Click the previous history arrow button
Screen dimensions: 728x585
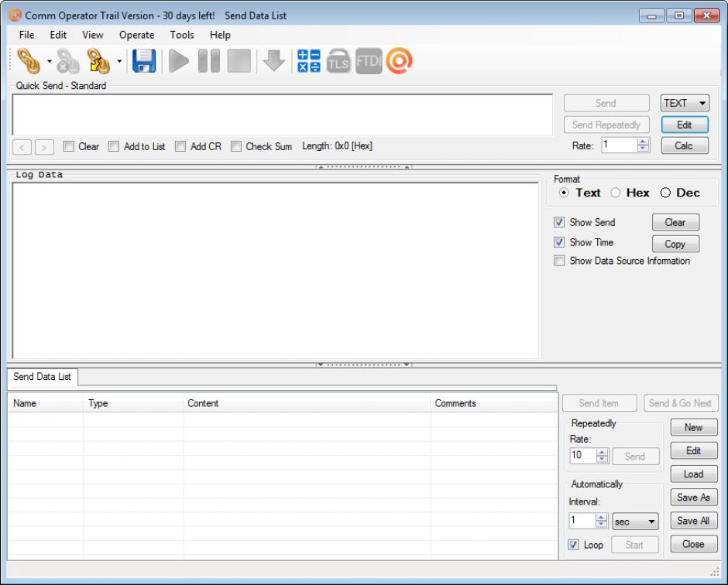point(22,147)
